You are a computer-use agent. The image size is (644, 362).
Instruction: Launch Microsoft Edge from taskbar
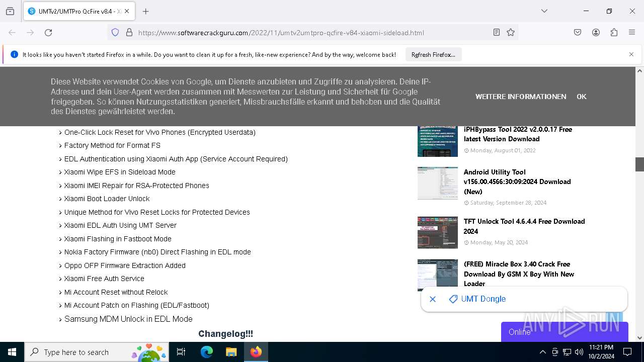tap(207, 352)
